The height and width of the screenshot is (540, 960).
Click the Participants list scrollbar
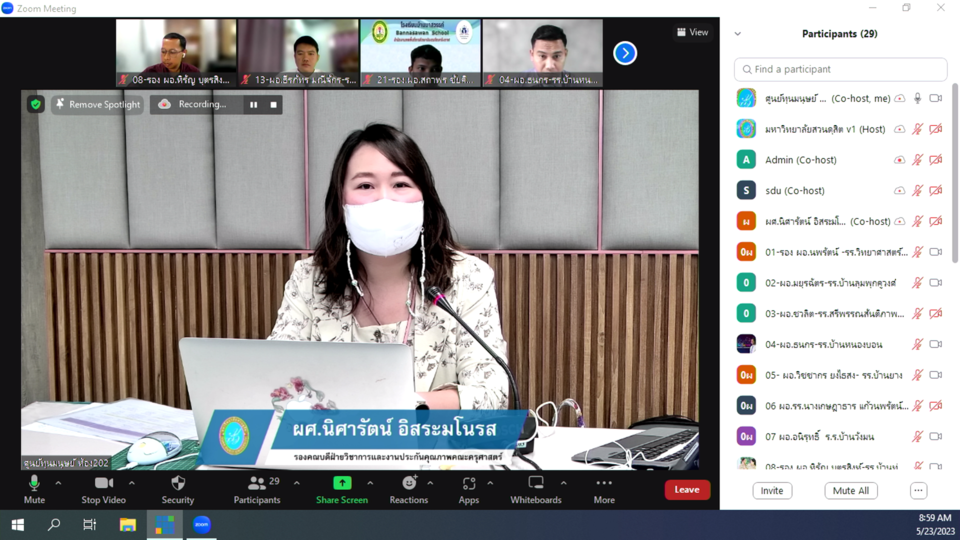click(954, 174)
